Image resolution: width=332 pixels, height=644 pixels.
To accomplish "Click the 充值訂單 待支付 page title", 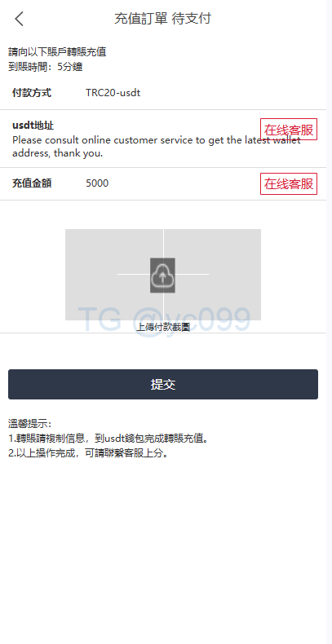I will tap(162, 19).
